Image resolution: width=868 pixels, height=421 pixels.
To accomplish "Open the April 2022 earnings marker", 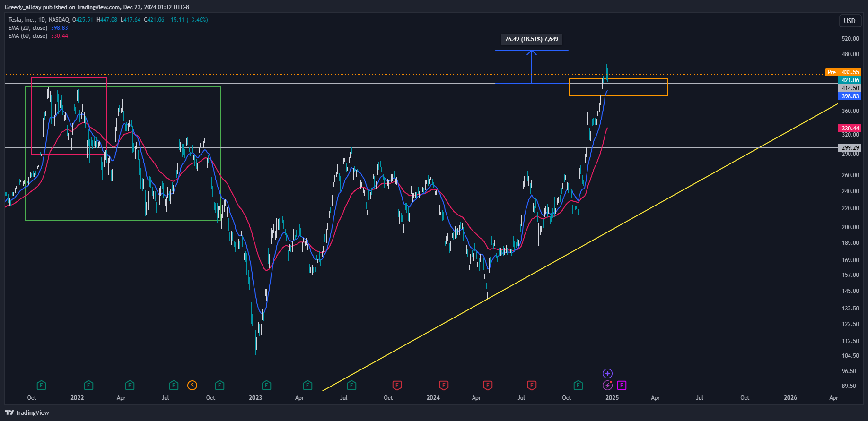I will (x=130, y=386).
